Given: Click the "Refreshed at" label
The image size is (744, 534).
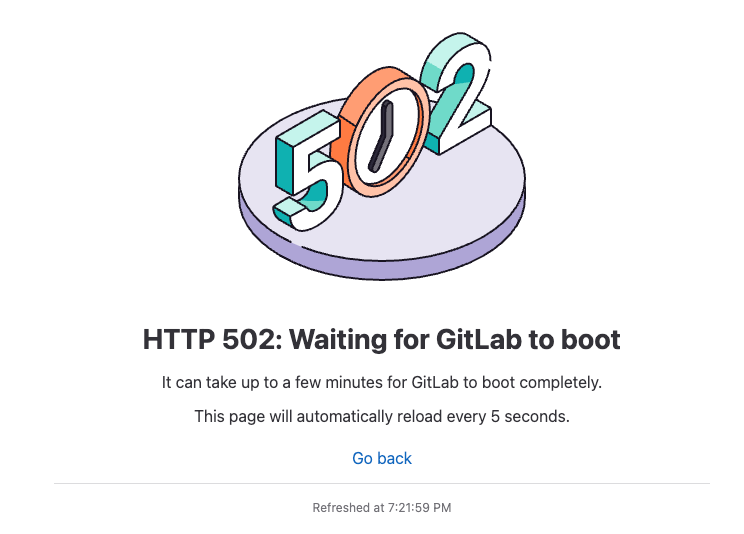Looking at the screenshot, I should point(343,508).
